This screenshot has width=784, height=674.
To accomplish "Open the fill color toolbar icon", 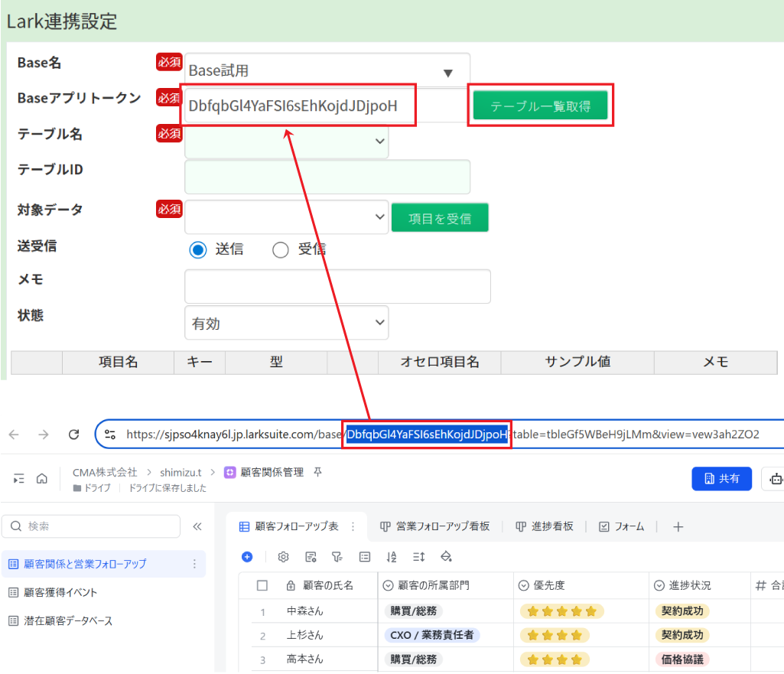I will click(x=446, y=556).
